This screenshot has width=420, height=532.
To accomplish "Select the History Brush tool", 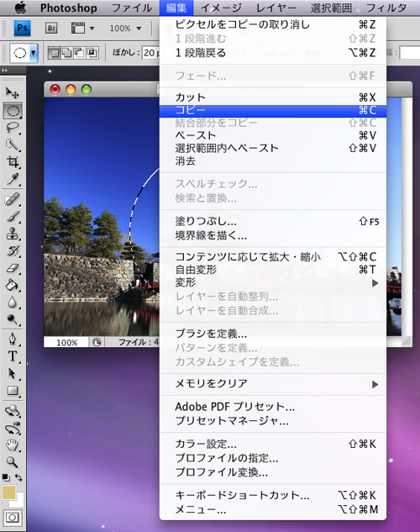I will pyautogui.click(x=13, y=250).
